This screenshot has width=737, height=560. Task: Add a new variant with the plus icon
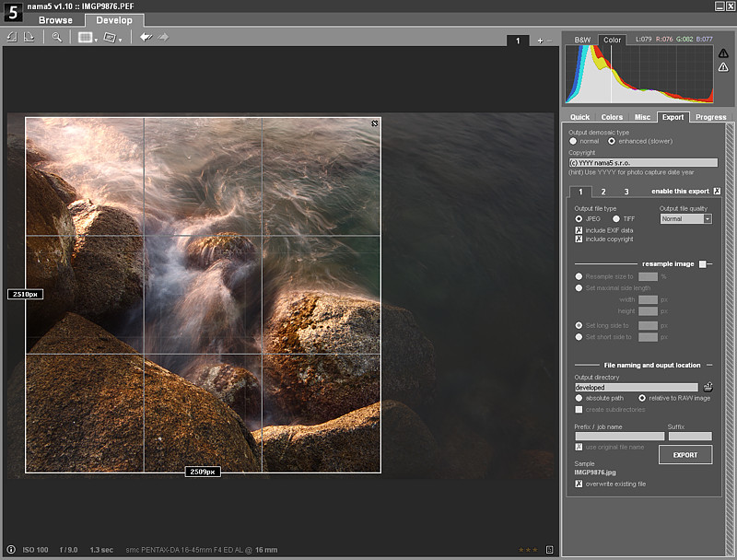click(540, 41)
